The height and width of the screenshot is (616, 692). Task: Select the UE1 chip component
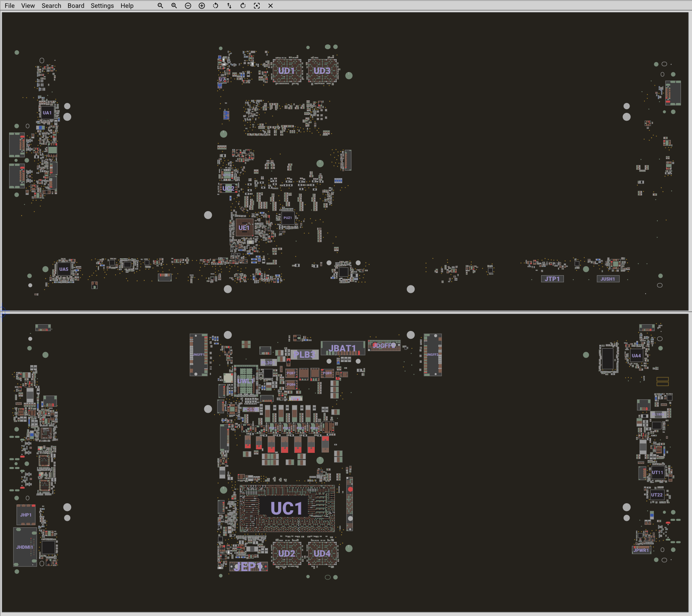click(x=244, y=228)
